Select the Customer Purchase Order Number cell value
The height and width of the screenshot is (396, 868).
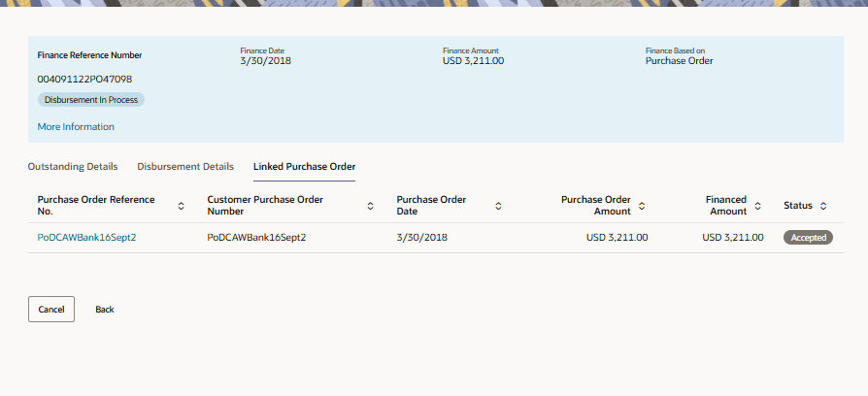(x=257, y=238)
